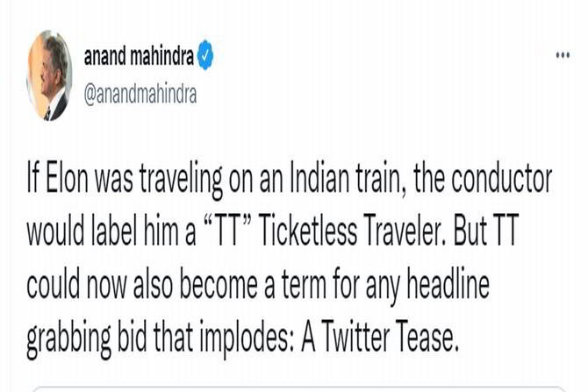Click the closing phrase "A Twitter Tease."

380,336
